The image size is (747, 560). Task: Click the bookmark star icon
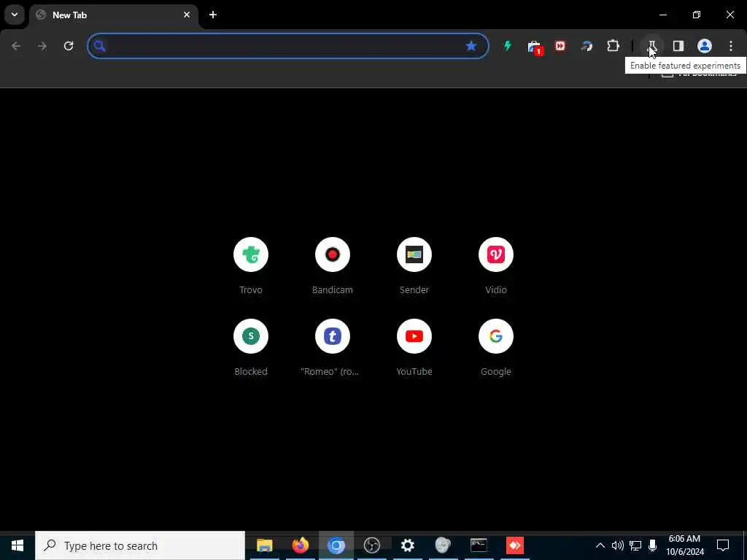[x=471, y=46]
